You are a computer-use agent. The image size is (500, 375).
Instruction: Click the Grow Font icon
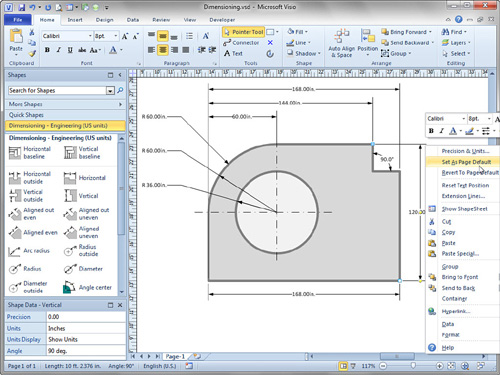[x=125, y=36]
